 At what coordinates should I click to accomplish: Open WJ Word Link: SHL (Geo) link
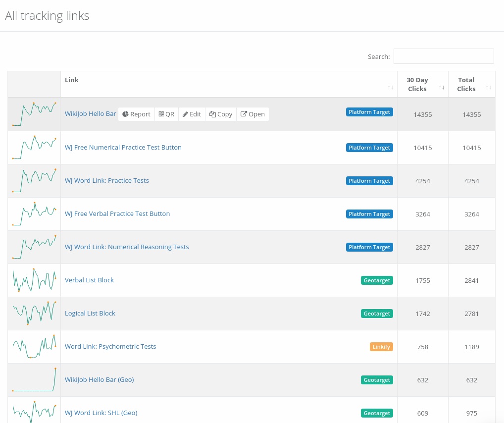point(101,413)
